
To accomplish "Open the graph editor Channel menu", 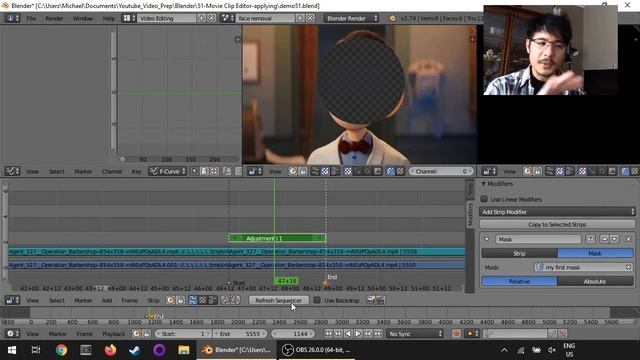I will click(111, 171).
